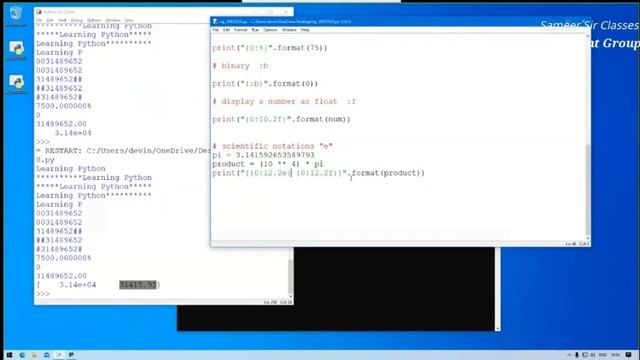
Task: Open the third Python file desktop icon
Action: 16,84
